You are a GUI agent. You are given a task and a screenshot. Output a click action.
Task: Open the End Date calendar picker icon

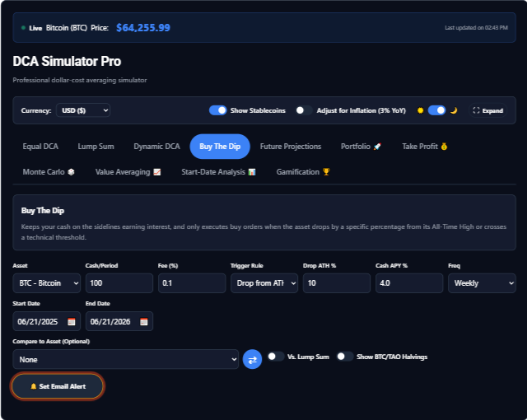pos(144,321)
